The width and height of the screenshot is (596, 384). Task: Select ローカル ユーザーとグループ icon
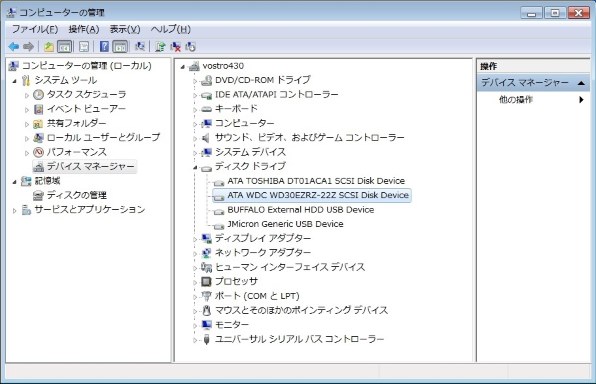[x=38, y=138]
